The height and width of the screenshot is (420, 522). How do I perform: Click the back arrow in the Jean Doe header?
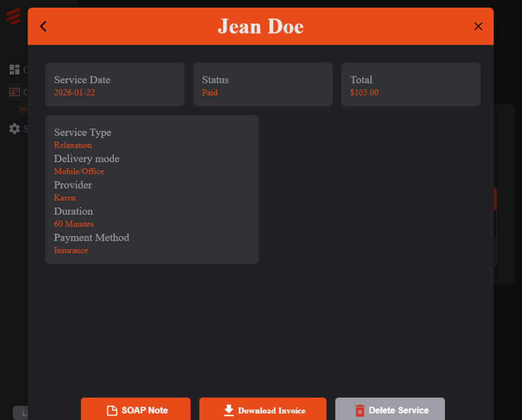pyautogui.click(x=43, y=26)
